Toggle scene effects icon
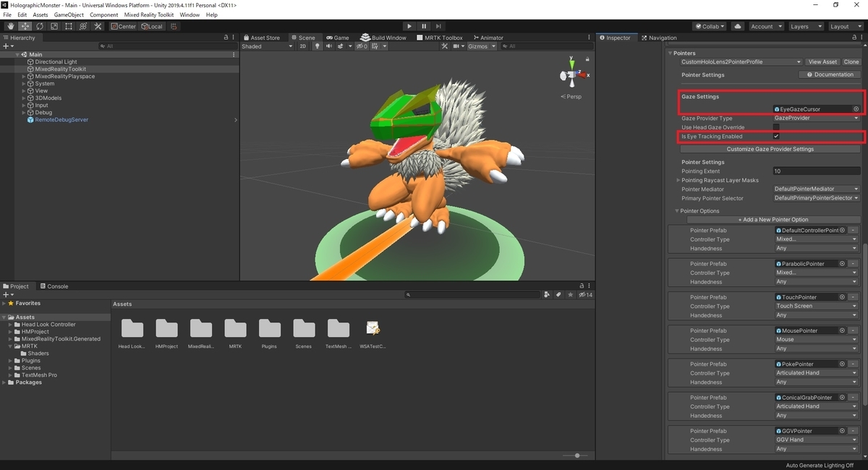 click(x=342, y=46)
